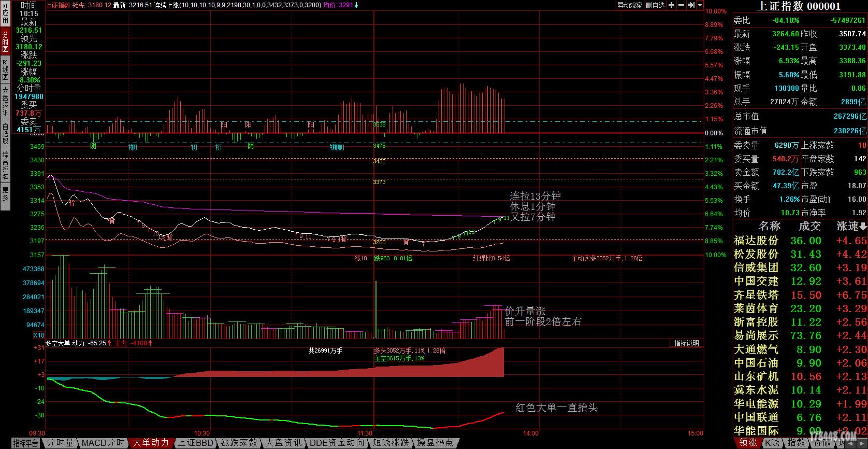Viewport: 868px width, 449px height.
Task: Open the 大盘资讯 bottom tab
Action: [x=283, y=443]
